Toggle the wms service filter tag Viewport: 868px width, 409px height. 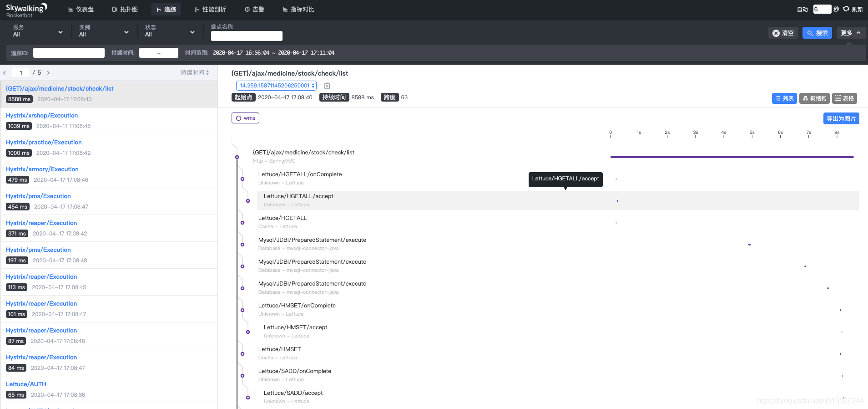click(x=246, y=118)
